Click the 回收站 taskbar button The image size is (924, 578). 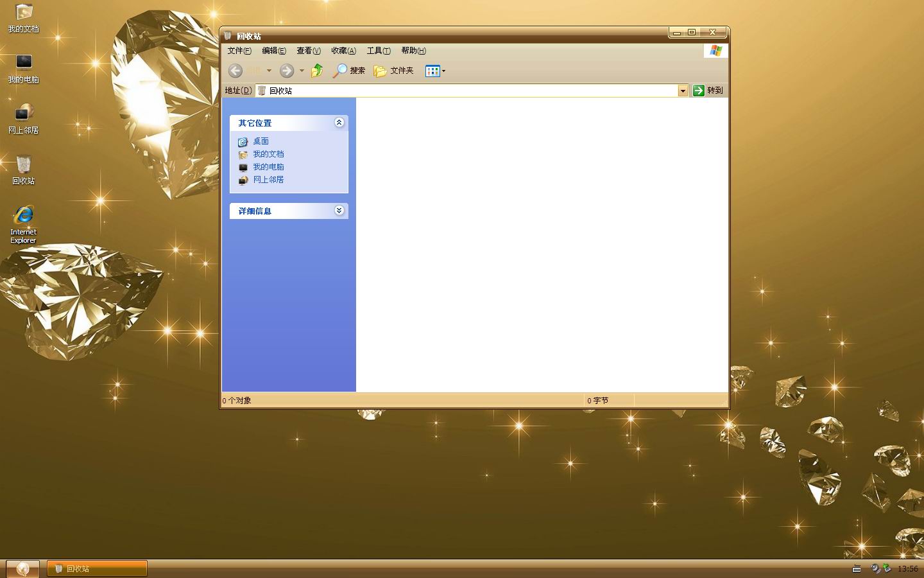[x=97, y=568]
